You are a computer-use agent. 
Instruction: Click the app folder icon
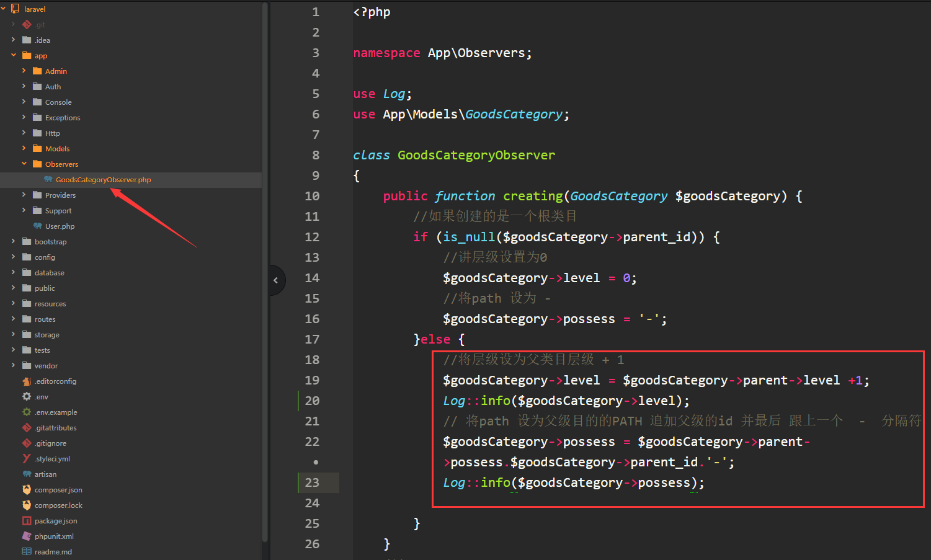point(27,55)
